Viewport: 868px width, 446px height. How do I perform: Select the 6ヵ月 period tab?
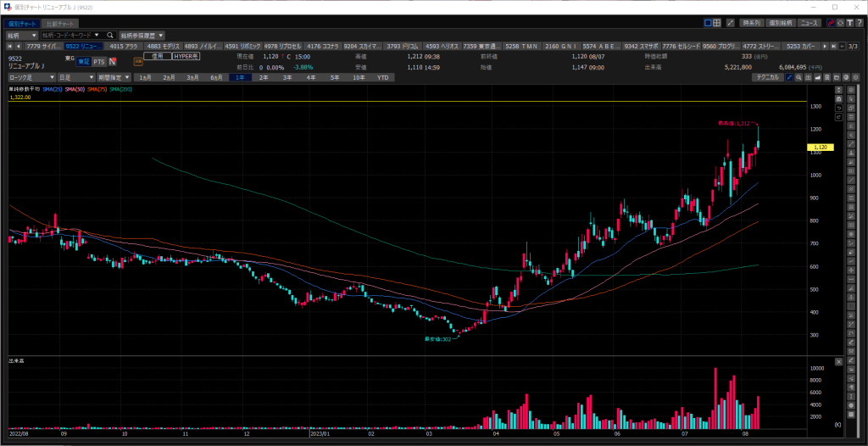point(216,77)
